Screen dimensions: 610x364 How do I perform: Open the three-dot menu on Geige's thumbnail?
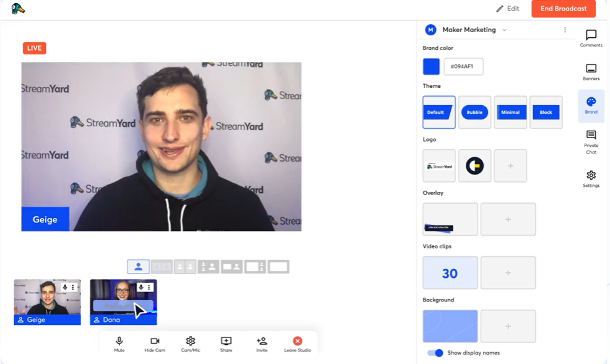tap(72, 287)
